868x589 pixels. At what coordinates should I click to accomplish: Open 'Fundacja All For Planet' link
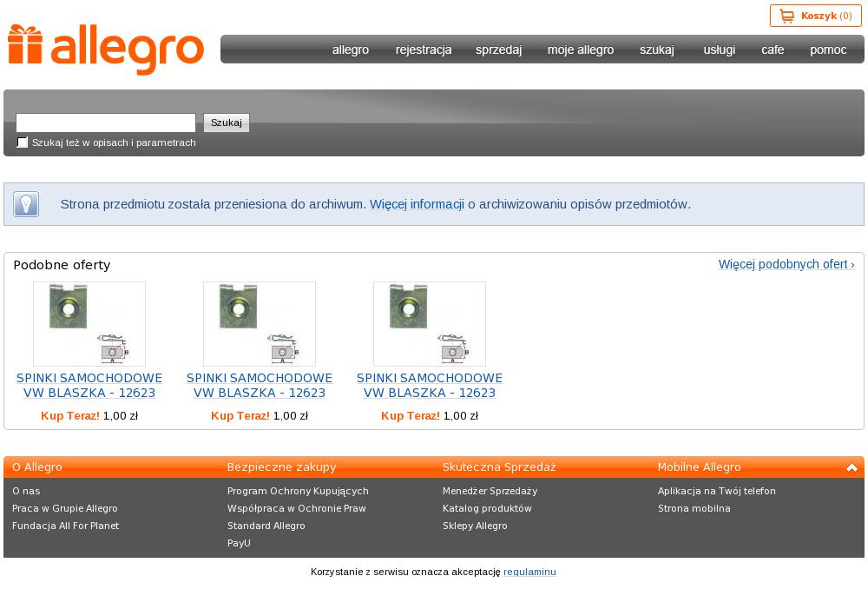point(65,526)
